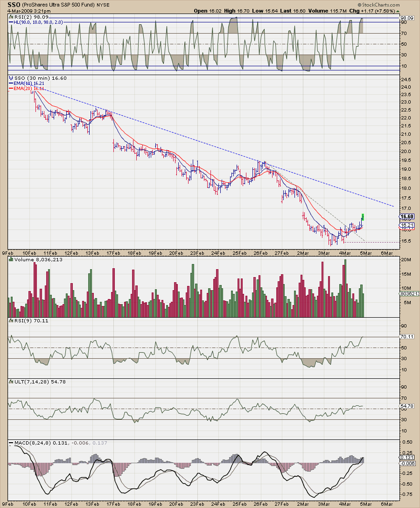Click the 16.21 EMA price tag on axis
Image resolution: width=420 pixels, height=508 pixels.
pyautogui.click(x=407, y=225)
